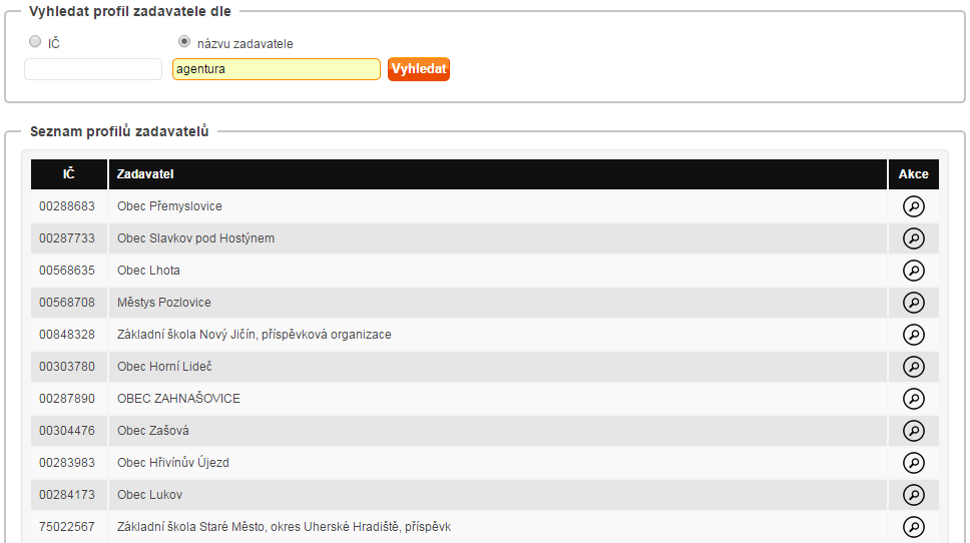970x543 pixels.
Task: Click the text Městys Pozlovice
Action: pyautogui.click(x=164, y=302)
